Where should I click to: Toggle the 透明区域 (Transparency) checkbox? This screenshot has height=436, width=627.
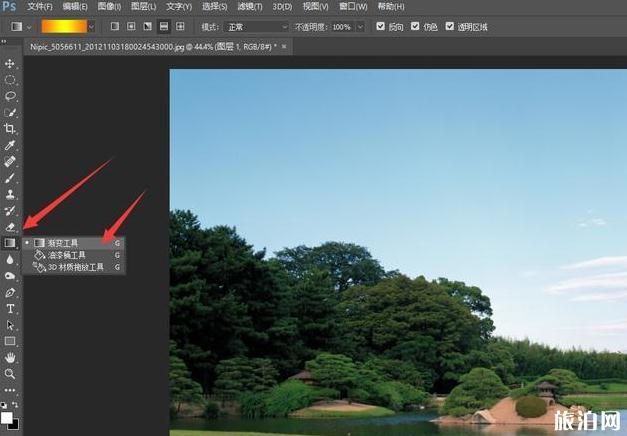point(450,26)
